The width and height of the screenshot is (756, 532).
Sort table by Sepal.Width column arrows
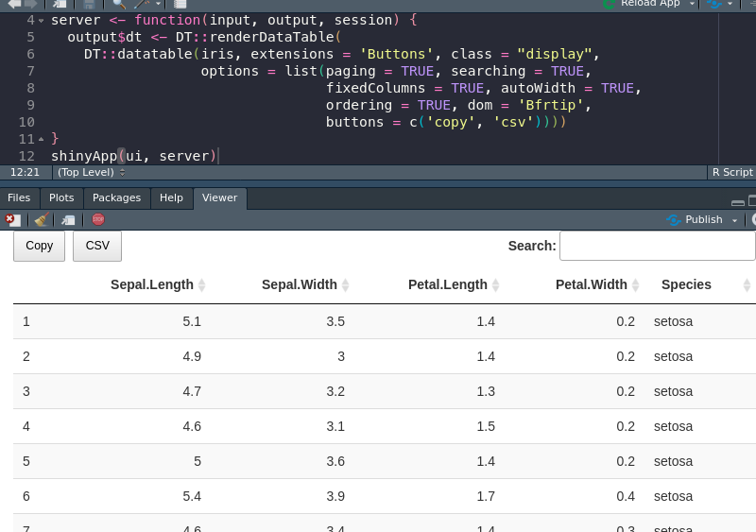click(x=345, y=284)
